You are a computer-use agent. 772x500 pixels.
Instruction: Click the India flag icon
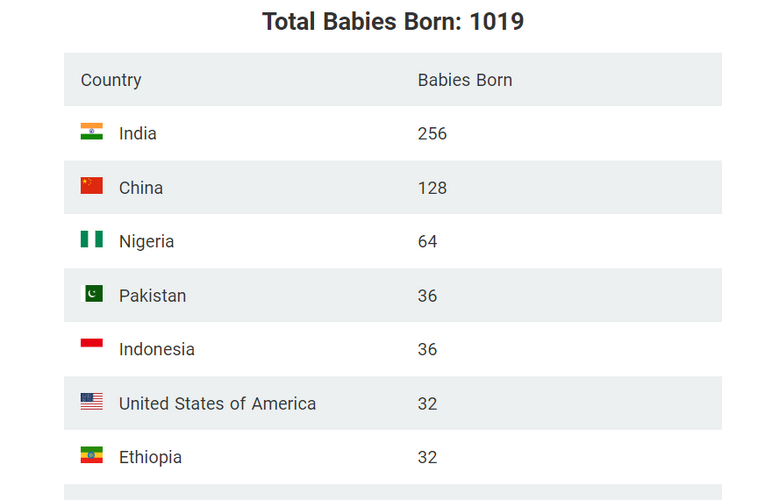[92, 131]
